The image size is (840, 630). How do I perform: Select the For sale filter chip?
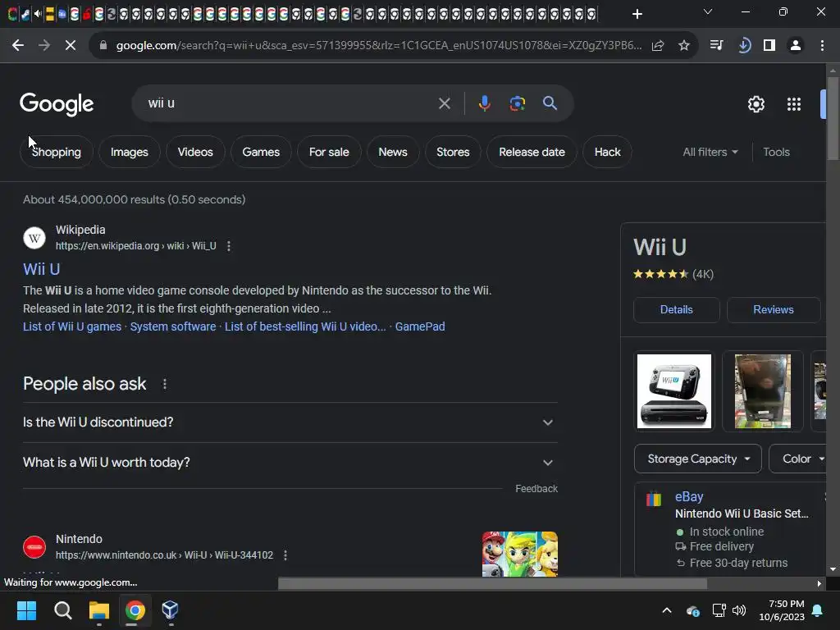coord(329,152)
